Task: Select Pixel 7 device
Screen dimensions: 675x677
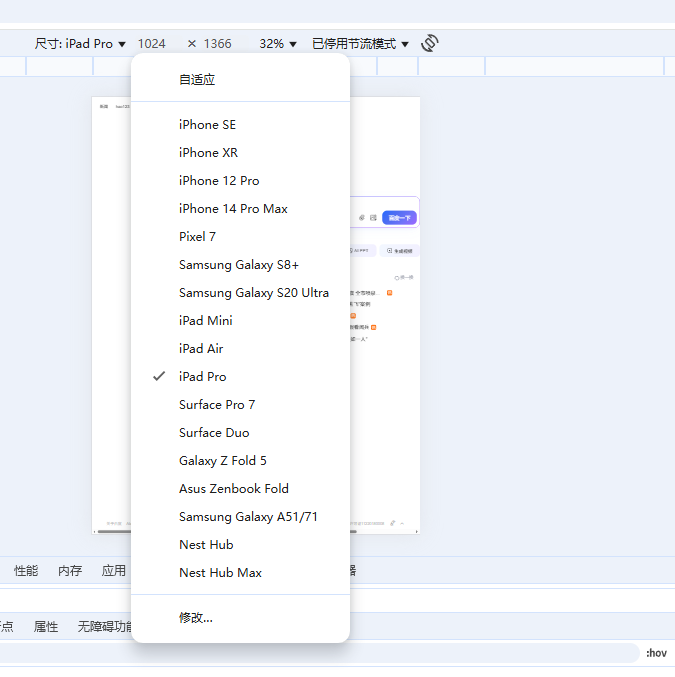Action: click(241, 237)
